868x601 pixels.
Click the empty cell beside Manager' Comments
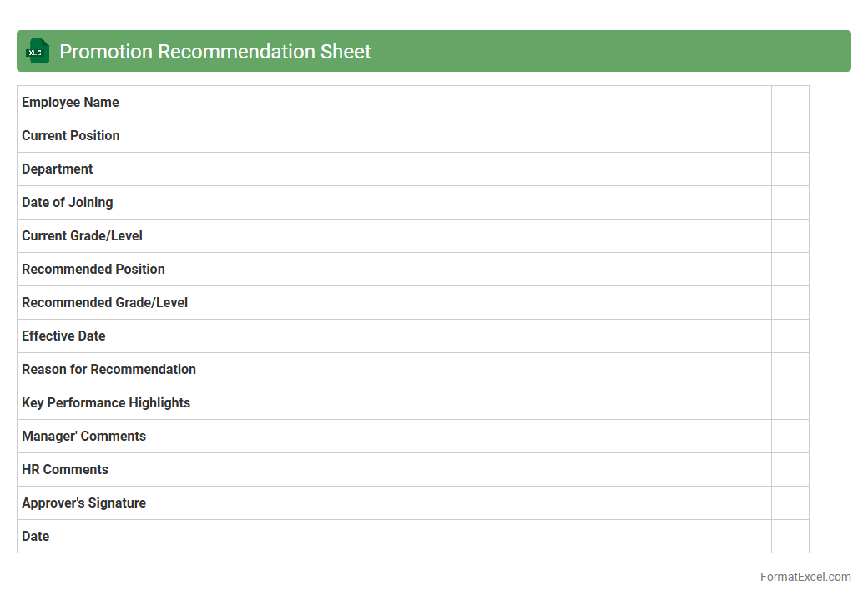click(790, 437)
